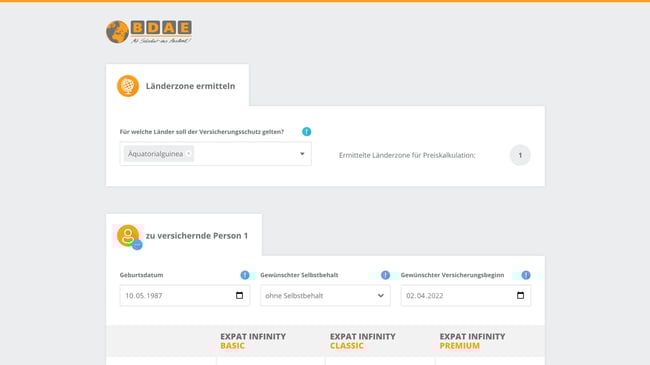Click the Geburtsdatum label
The height and width of the screenshot is (365, 650).
(x=141, y=275)
